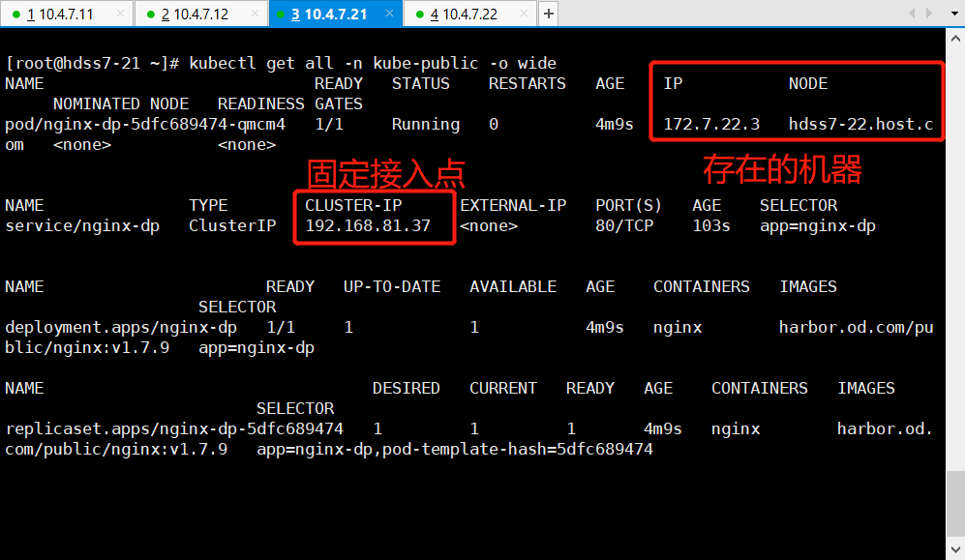965x560 pixels.
Task: Select the active tab 3 10.4.7.21
Action: point(328,14)
